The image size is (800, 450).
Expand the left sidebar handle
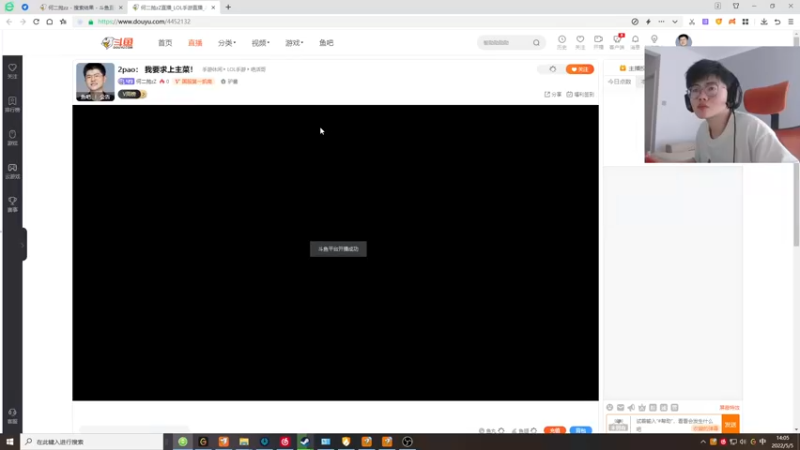point(23,244)
